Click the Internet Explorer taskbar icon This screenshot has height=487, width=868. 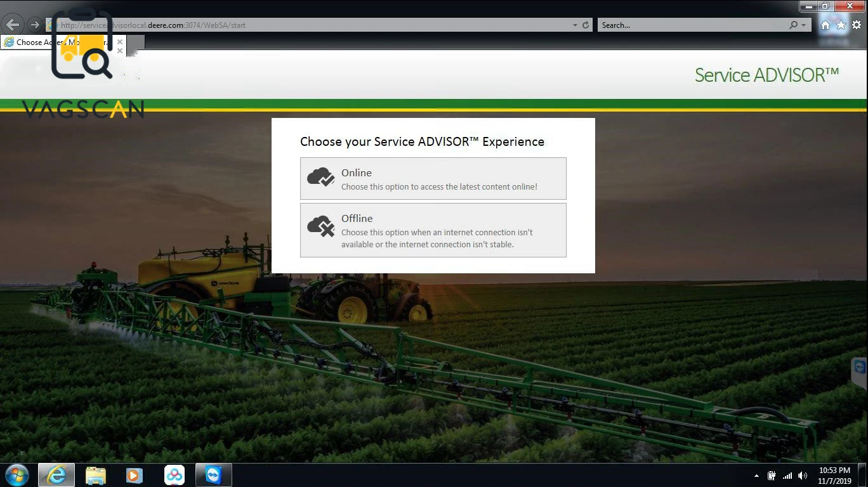(x=56, y=475)
